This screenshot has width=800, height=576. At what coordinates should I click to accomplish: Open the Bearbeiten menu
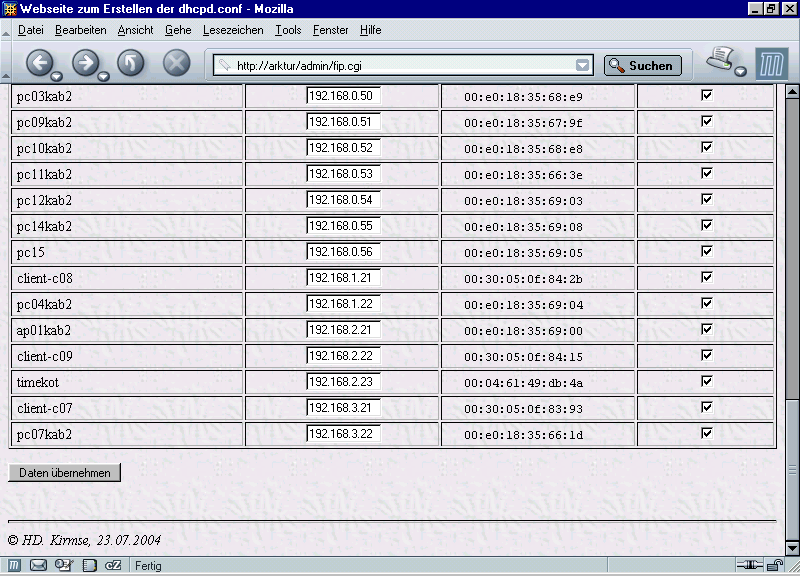click(81, 30)
